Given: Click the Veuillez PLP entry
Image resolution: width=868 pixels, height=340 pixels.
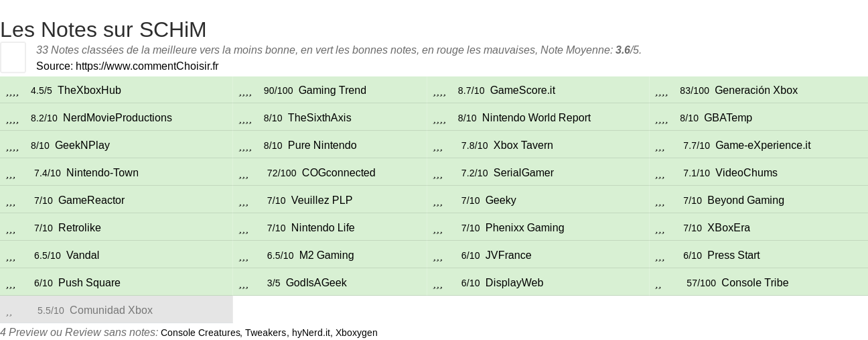Looking at the screenshot, I should pos(321,201).
